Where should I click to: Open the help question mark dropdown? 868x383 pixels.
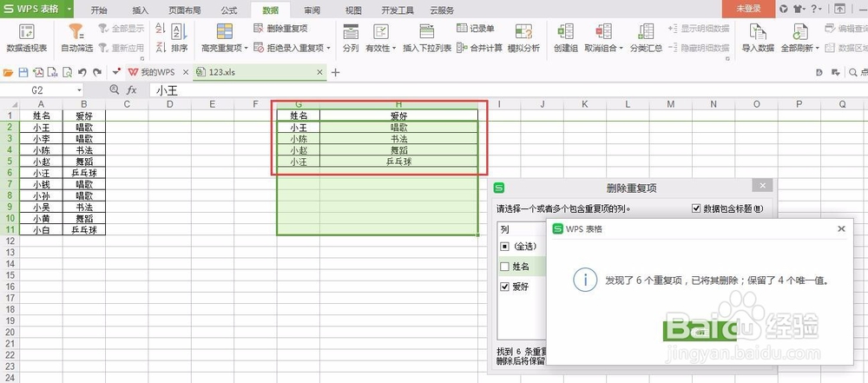816,9
